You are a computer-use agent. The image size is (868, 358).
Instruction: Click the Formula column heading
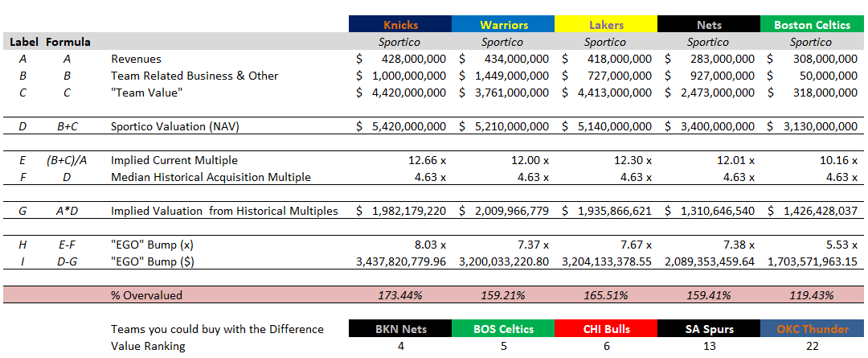coord(68,42)
